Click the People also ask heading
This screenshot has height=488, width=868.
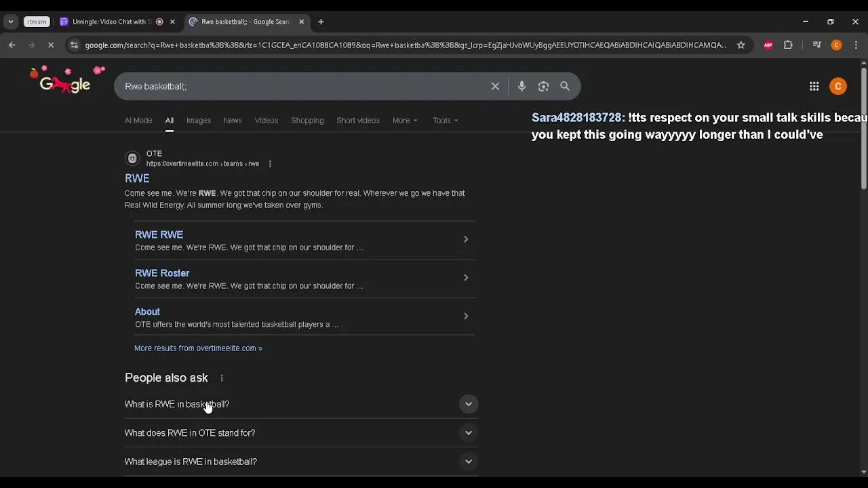(166, 378)
